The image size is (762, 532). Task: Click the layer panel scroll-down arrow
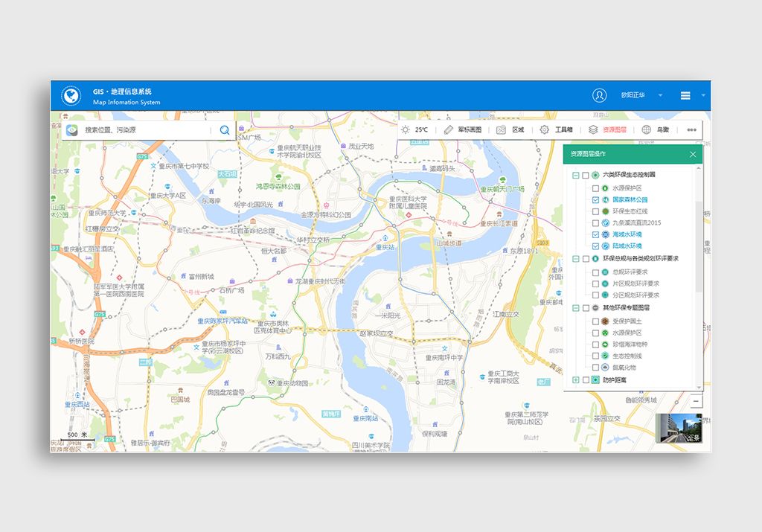[x=699, y=387]
